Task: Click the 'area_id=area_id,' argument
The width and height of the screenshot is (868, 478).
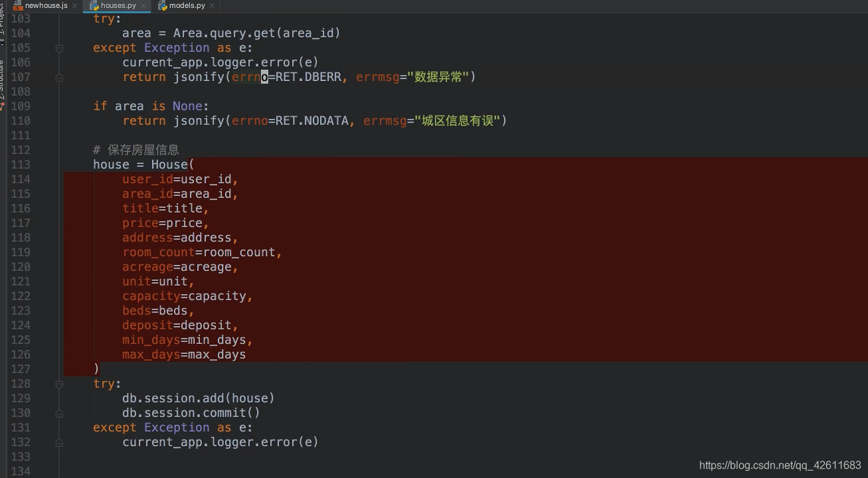Action: point(180,194)
